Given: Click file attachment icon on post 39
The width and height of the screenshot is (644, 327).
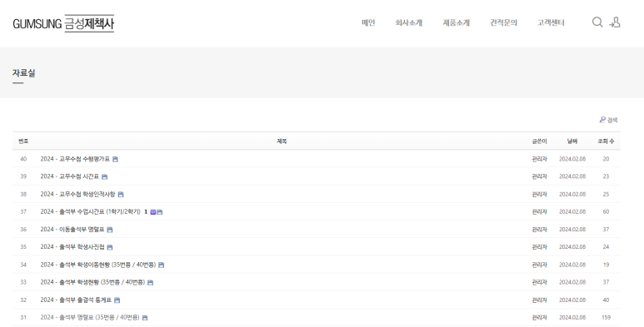Looking at the screenshot, I should [x=104, y=177].
